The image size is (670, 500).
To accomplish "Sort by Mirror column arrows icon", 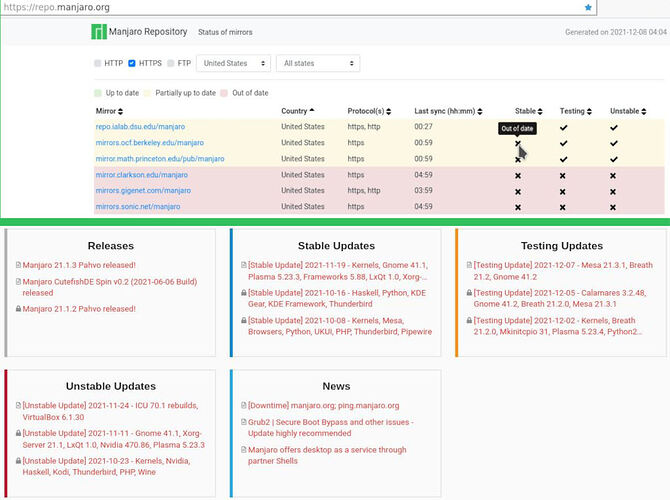I will pos(120,112).
